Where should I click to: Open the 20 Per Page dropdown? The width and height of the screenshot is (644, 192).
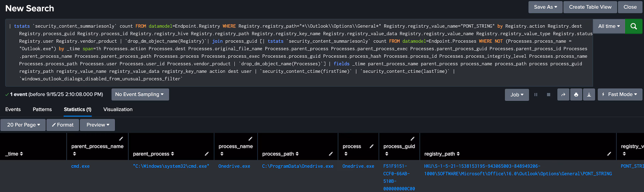[23, 125]
